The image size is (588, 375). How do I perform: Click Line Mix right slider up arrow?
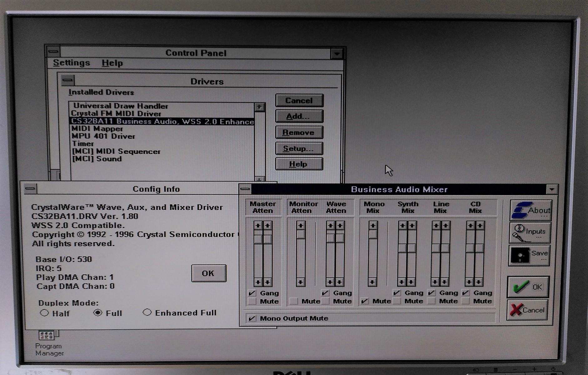tap(446, 225)
